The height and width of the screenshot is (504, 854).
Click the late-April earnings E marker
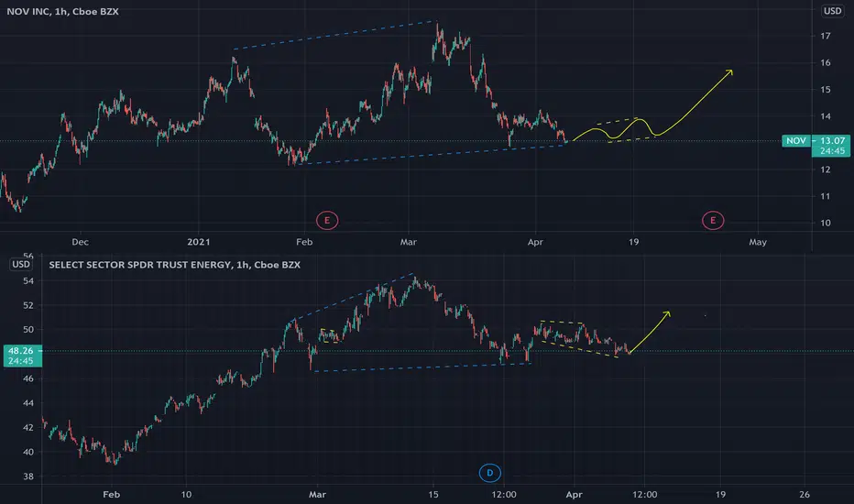[x=712, y=221]
